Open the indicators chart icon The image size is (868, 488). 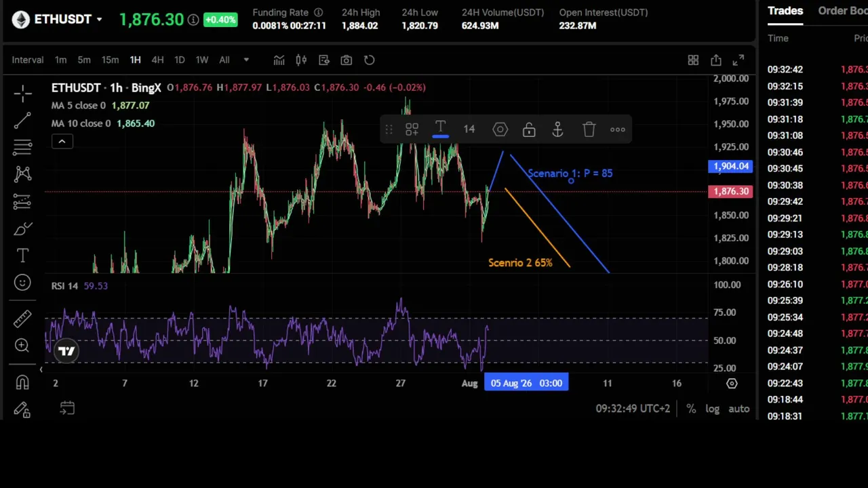[279, 60]
